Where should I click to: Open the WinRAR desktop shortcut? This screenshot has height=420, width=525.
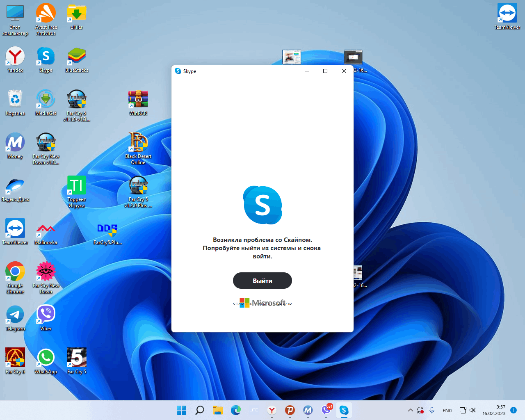(x=138, y=103)
